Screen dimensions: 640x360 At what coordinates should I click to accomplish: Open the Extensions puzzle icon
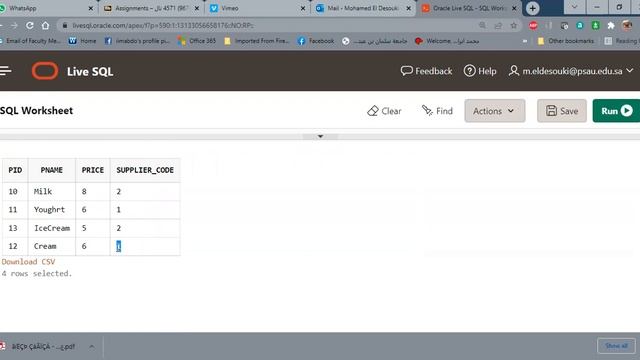click(611, 25)
